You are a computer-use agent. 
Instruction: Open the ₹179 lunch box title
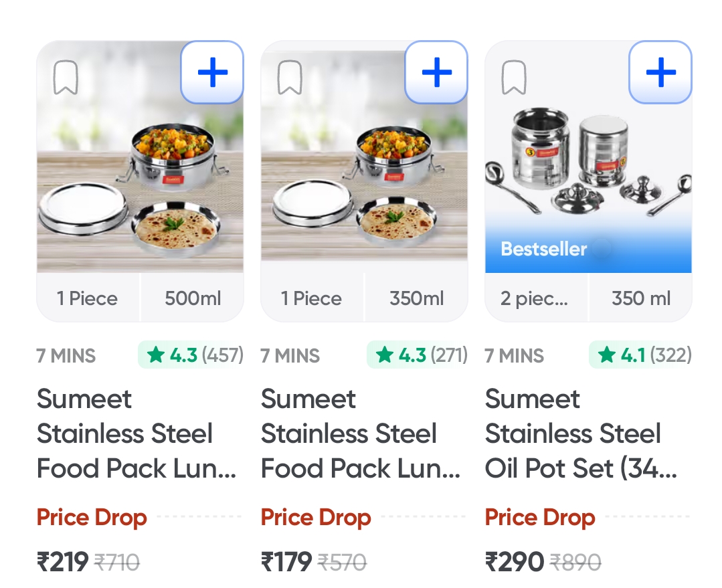(x=361, y=433)
